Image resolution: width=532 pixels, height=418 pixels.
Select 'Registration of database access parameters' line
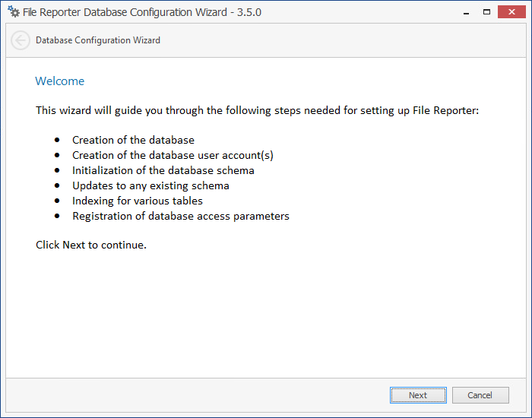click(181, 216)
